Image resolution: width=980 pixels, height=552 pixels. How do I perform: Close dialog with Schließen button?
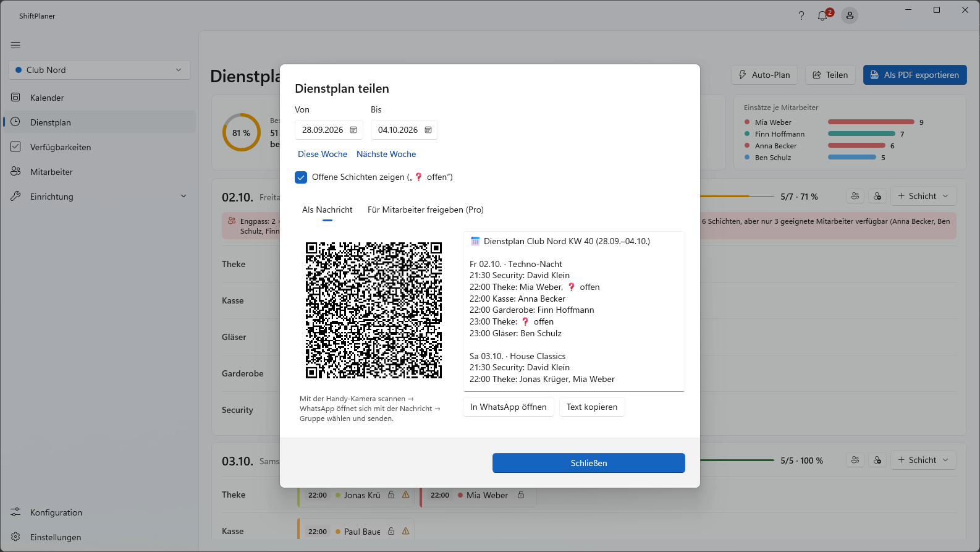(589, 463)
